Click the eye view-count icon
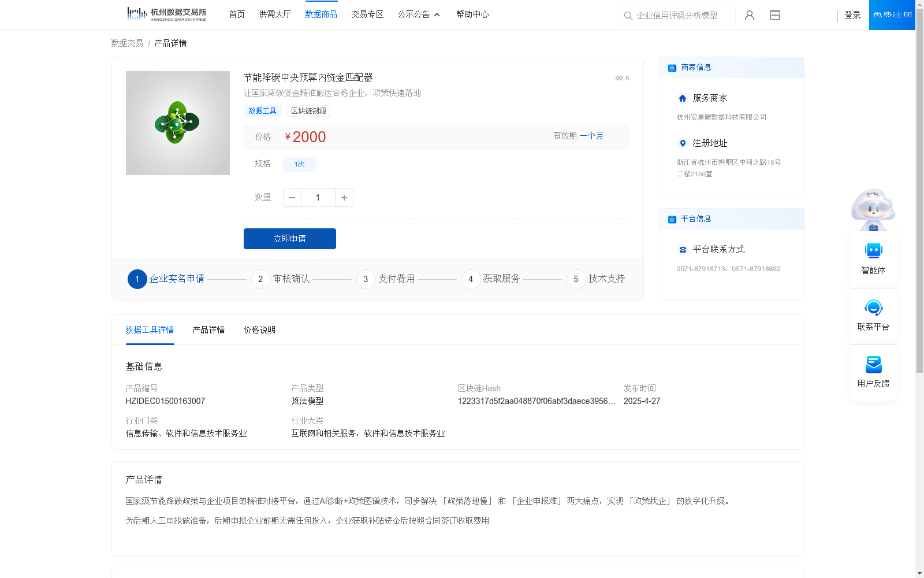The width and height of the screenshot is (924, 578). tap(619, 78)
